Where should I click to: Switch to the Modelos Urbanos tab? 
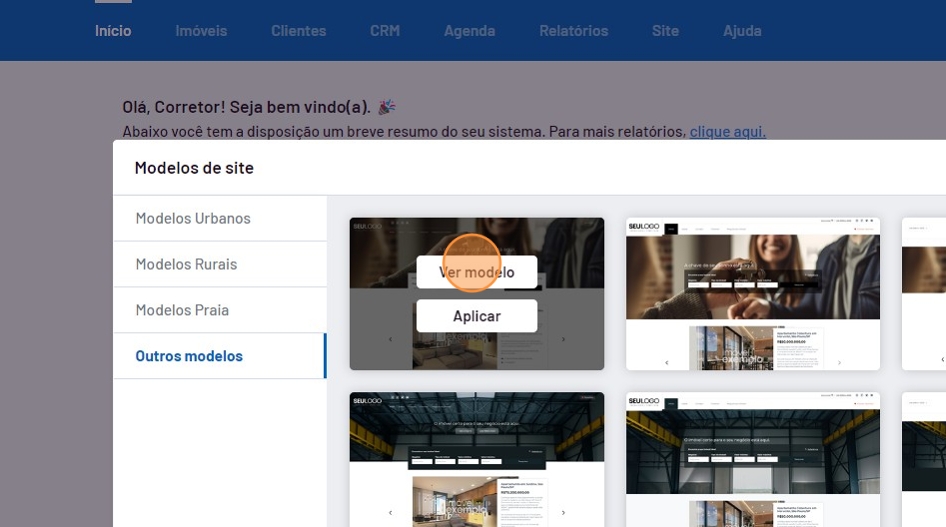[193, 218]
